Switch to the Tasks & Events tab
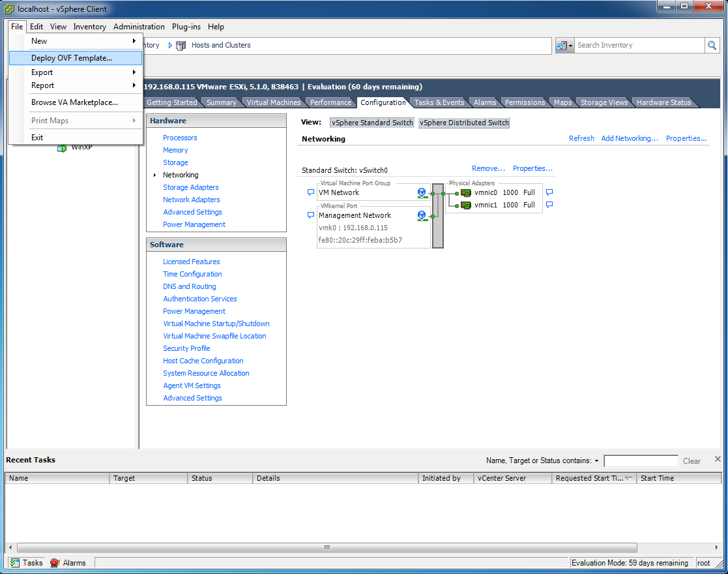 (439, 102)
